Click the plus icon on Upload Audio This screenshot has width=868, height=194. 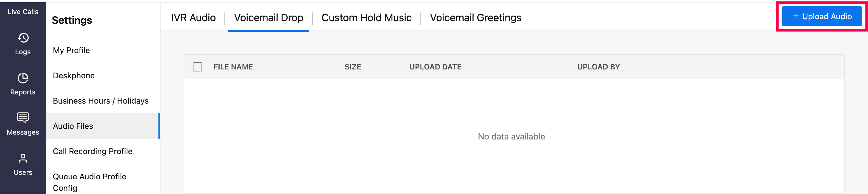(796, 16)
